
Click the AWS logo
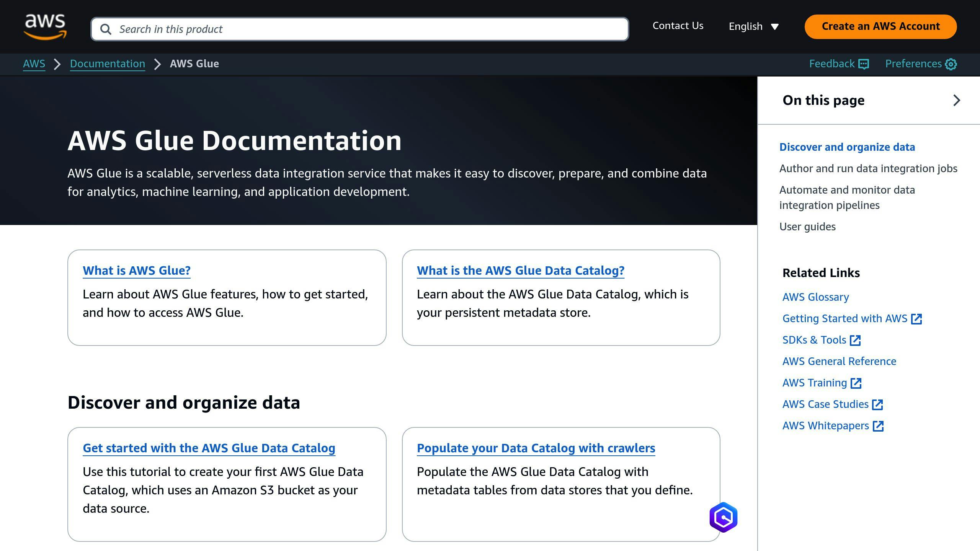point(45,27)
